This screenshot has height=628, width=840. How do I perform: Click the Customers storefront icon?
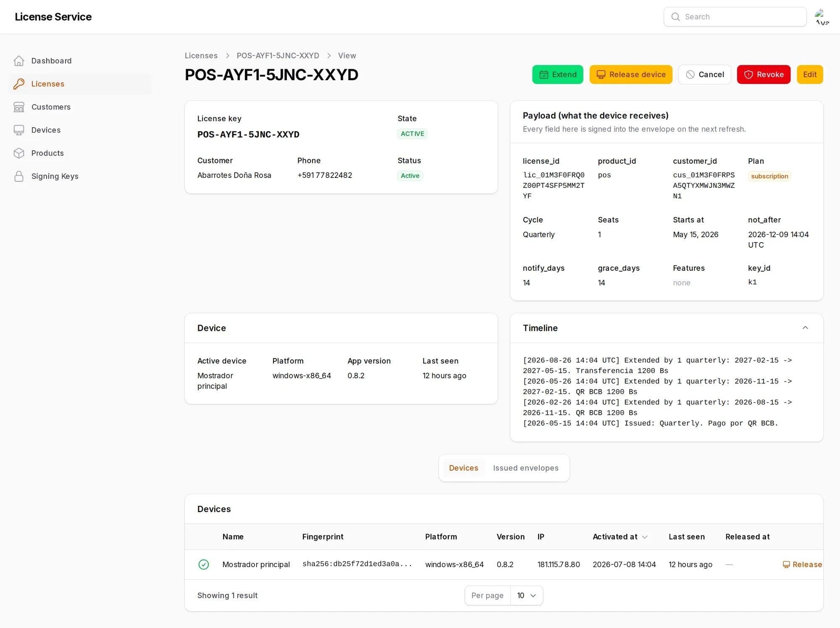(19, 107)
